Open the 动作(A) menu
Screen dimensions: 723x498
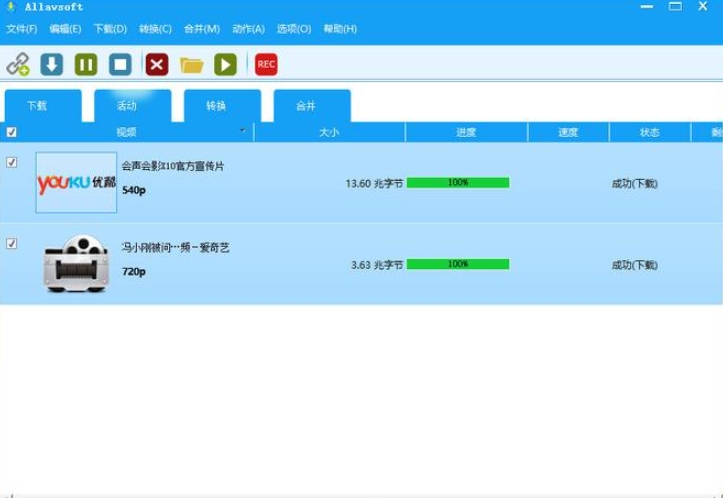pos(249,29)
